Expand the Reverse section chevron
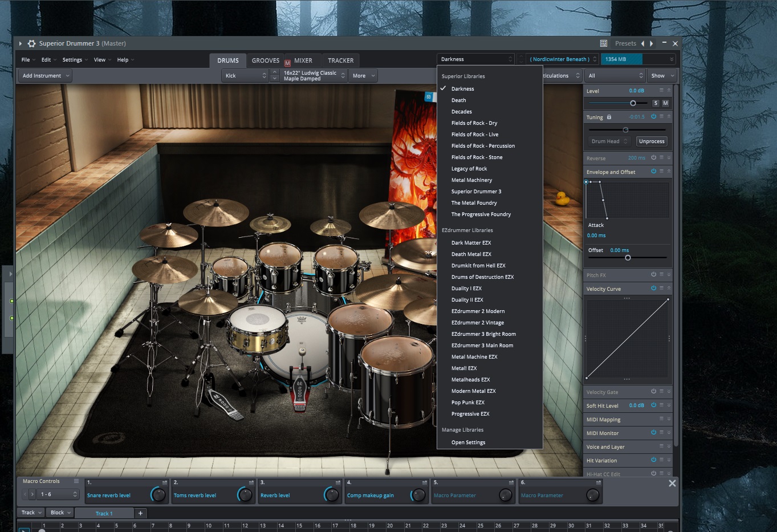The height and width of the screenshot is (532, 777). click(x=669, y=158)
